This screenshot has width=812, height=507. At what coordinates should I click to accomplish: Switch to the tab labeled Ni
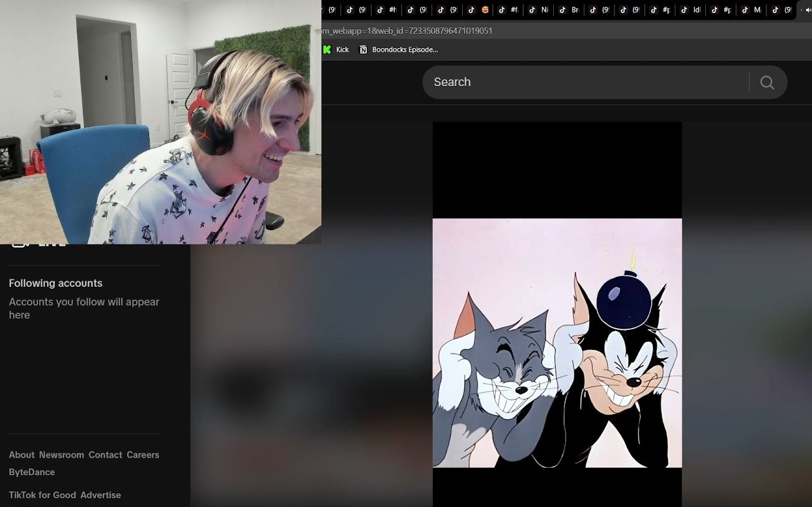click(538, 10)
